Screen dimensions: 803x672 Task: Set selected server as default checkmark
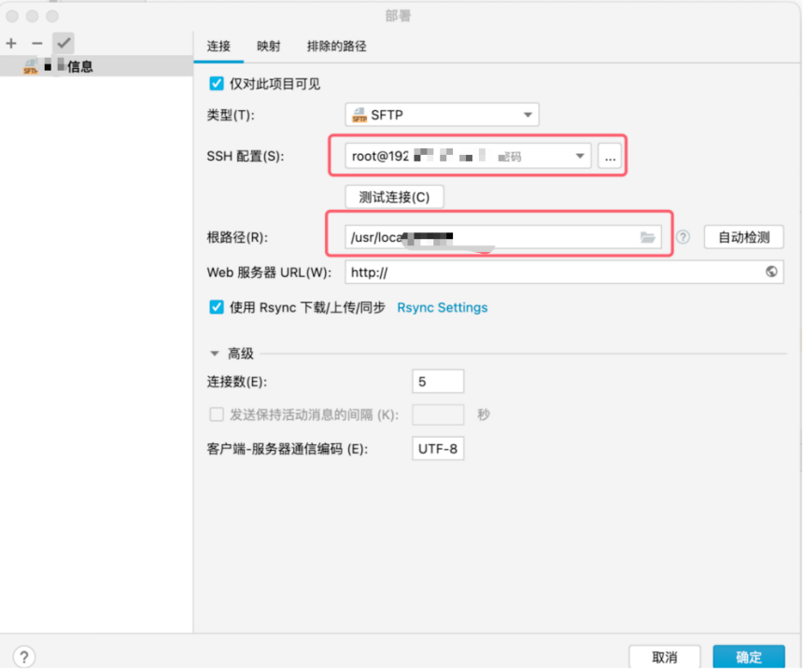(x=63, y=44)
